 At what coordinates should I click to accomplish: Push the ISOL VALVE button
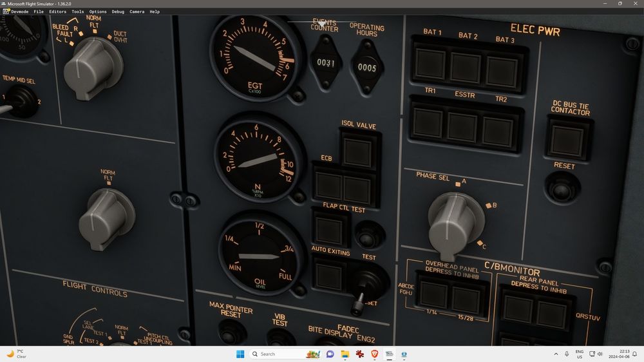coord(357,151)
